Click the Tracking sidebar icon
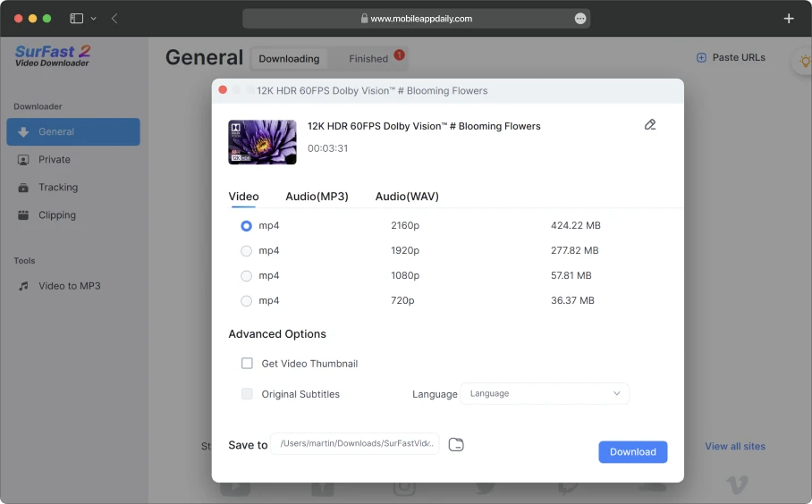812x504 pixels. click(x=23, y=188)
